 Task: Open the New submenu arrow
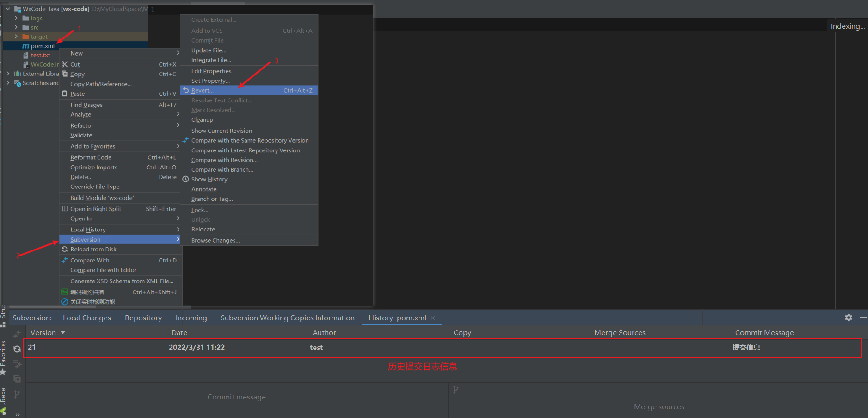coord(178,53)
